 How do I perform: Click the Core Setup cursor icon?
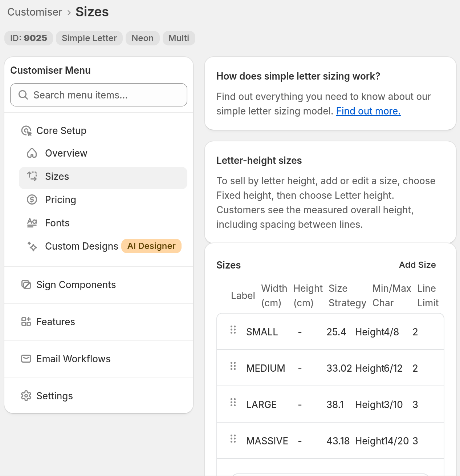[x=27, y=131]
